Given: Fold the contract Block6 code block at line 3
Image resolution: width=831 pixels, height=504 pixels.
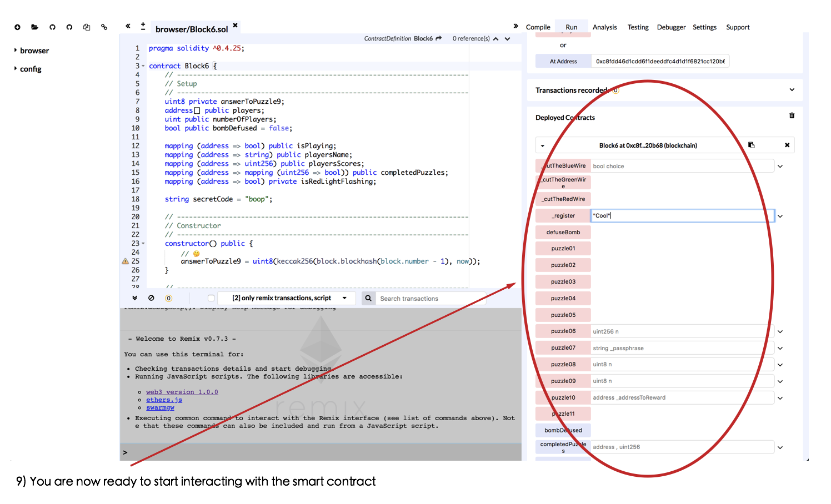Looking at the screenshot, I should pos(143,66).
